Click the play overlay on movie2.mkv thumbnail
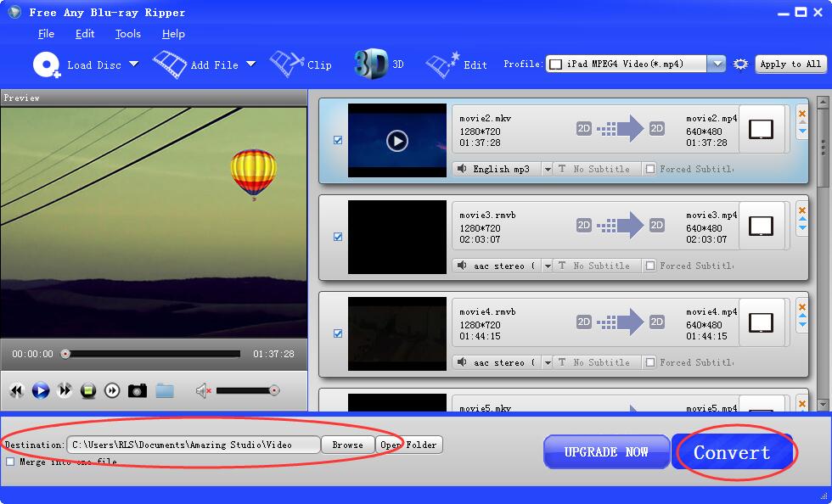Image resolution: width=832 pixels, height=504 pixels. [397, 141]
